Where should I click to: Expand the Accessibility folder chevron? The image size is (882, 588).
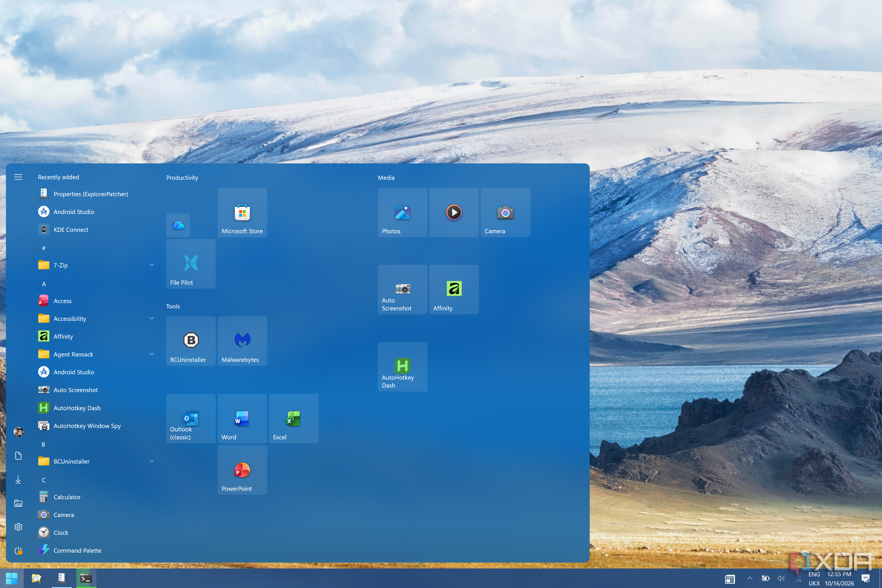tap(152, 318)
